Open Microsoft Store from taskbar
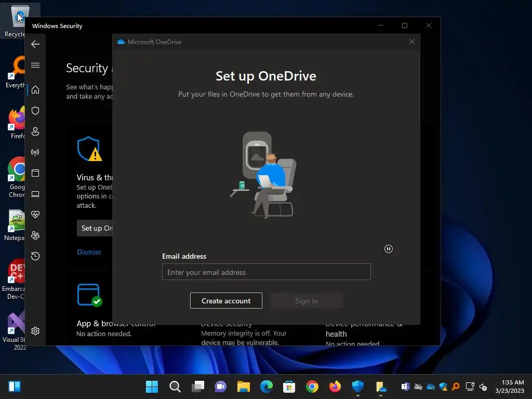The width and height of the screenshot is (532, 399). pos(289,387)
